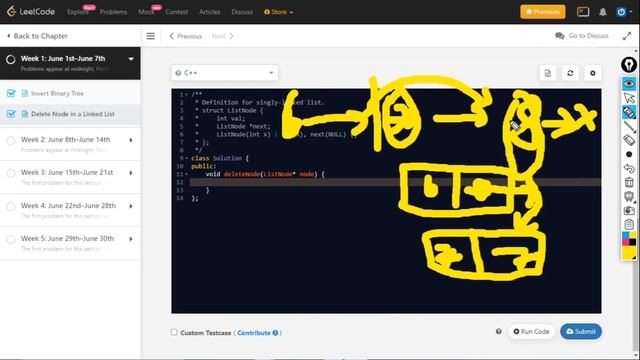This screenshot has width=640, height=360.
Task: Undo the last drawing stroke
Action: 629,168
